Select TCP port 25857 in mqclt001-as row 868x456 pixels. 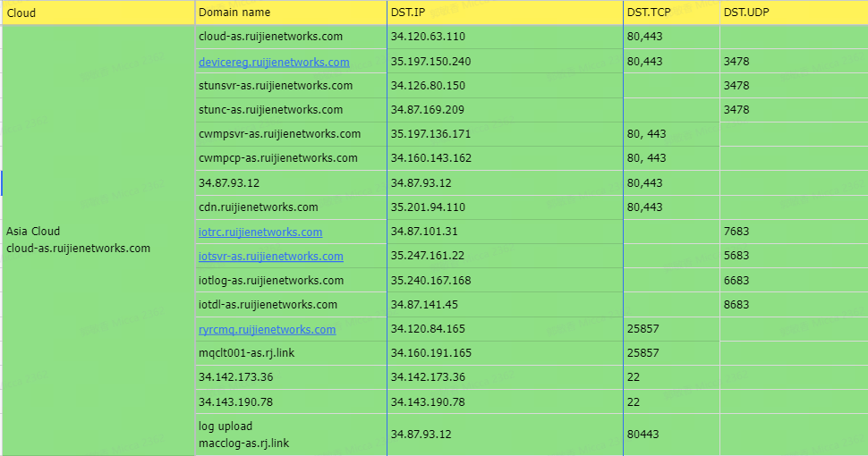coord(671,353)
